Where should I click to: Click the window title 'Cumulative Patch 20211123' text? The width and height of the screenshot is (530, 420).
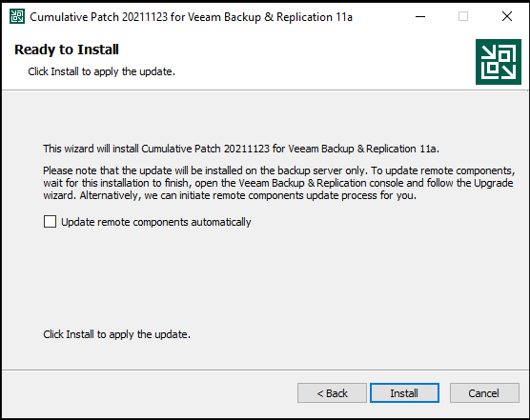coord(99,17)
